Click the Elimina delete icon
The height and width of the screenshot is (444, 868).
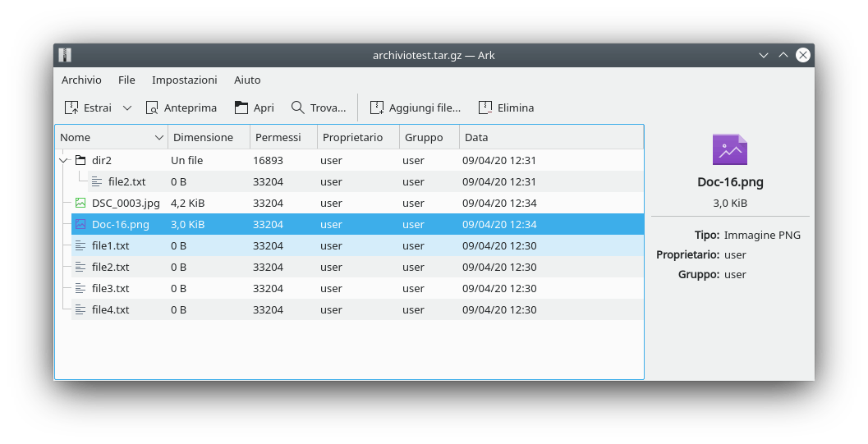coord(485,108)
